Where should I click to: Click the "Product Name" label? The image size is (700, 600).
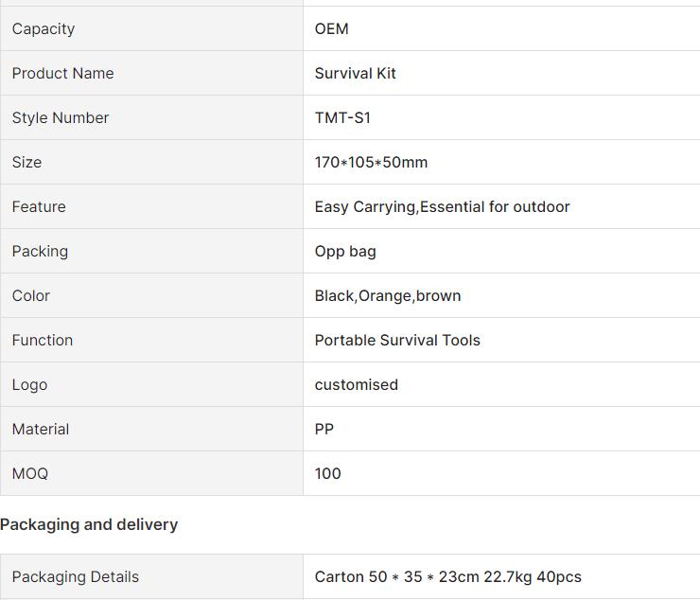point(62,73)
